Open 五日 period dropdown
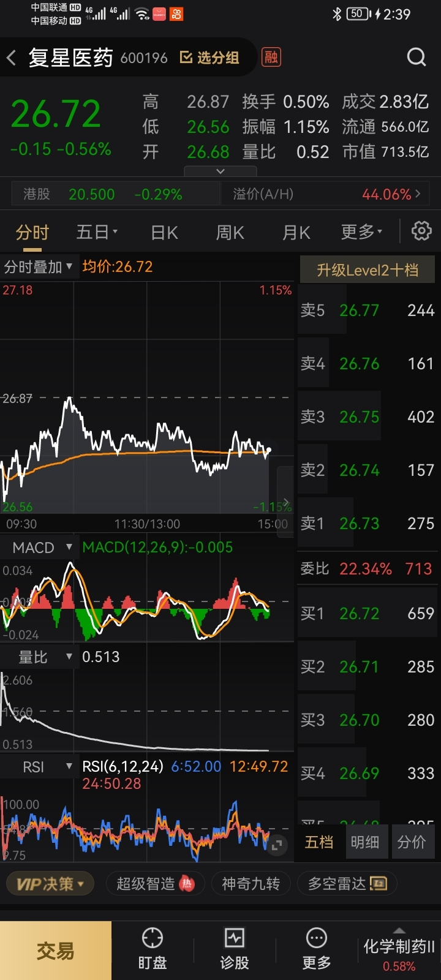The width and height of the screenshot is (441, 980). (97, 232)
